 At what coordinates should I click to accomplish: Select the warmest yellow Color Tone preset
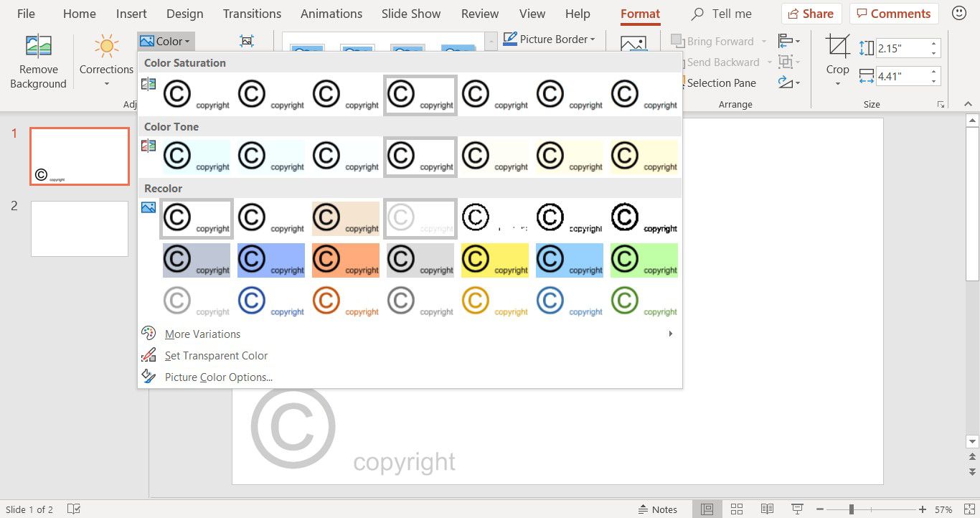(644, 156)
